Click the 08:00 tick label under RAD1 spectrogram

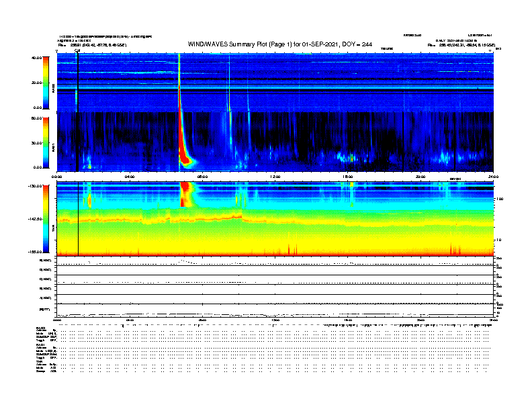point(202,177)
